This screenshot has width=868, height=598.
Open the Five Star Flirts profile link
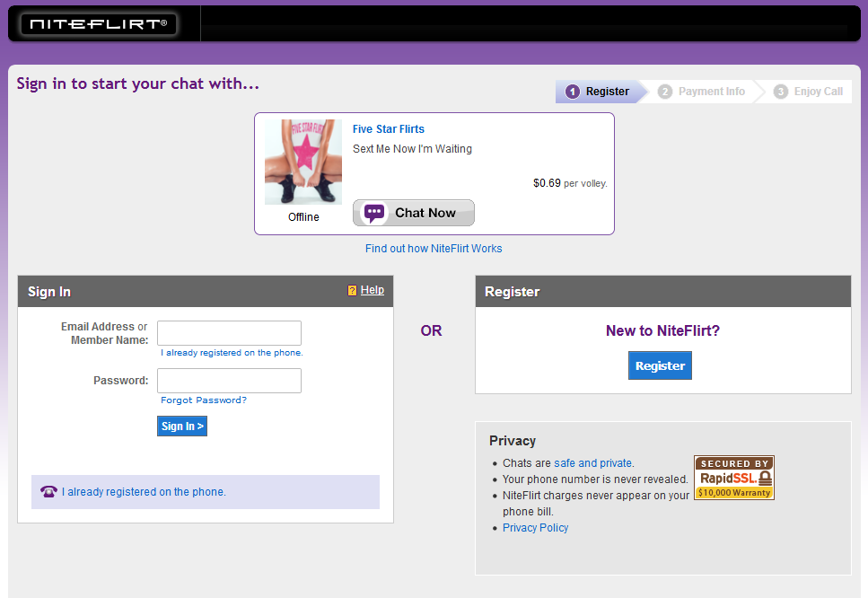[x=388, y=129]
